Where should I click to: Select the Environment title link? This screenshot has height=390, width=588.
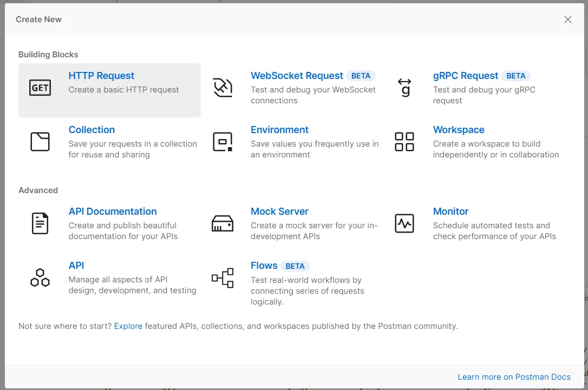pyautogui.click(x=279, y=130)
